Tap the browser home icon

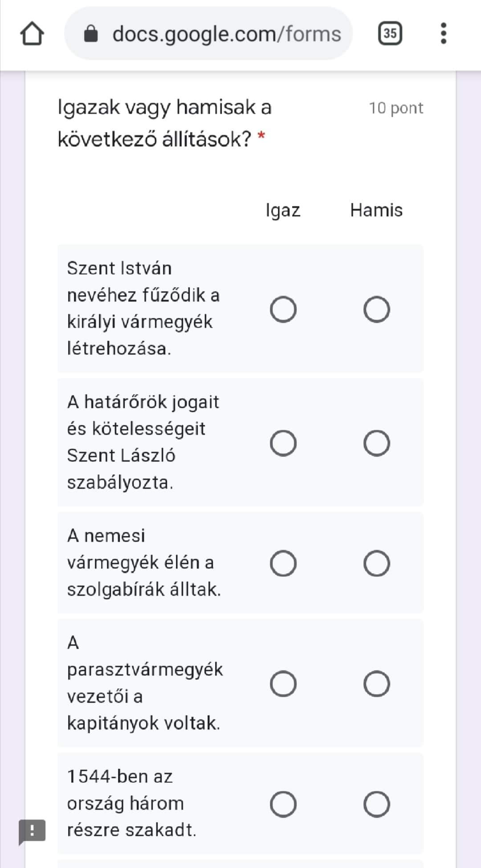click(32, 34)
